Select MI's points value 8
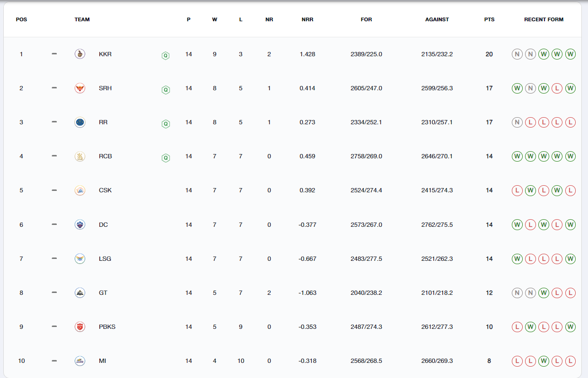Image resolution: width=588 pixels, height=378 pixels. [x=489, y=361]
